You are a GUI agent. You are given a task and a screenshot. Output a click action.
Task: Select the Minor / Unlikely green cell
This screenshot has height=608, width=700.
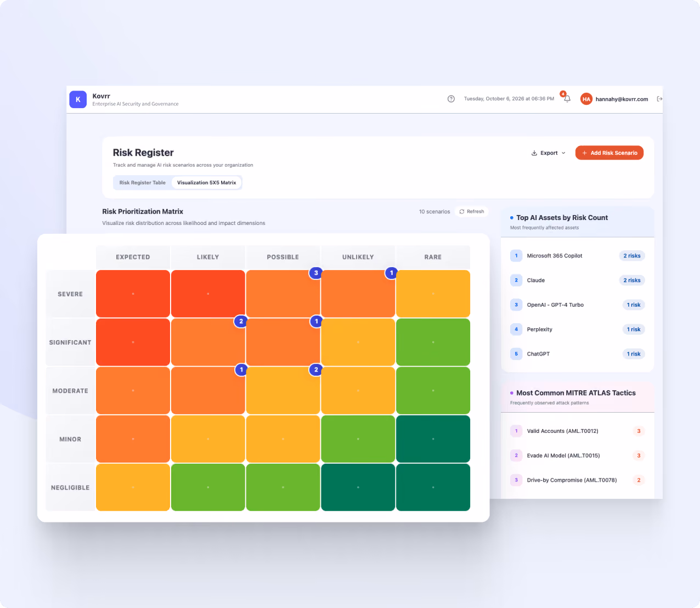coord(358,439)
